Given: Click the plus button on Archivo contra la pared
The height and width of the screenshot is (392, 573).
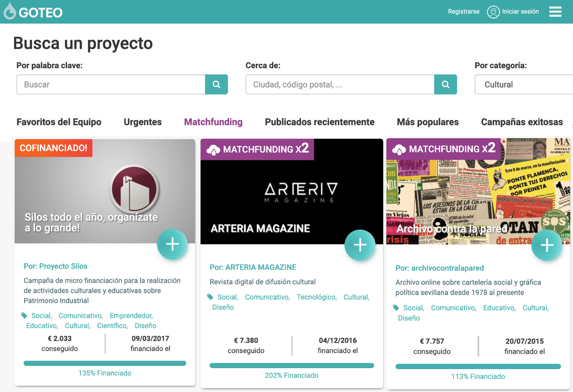Looking at the screenshot, I should [x=547, y=245].
